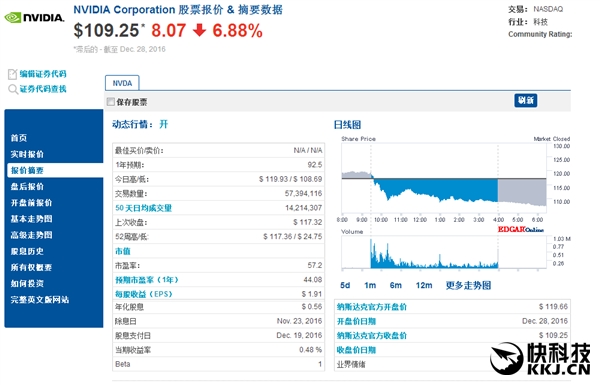Click the KKJ.CN watermark logo
Viewport: 600px width, 385px height.
click(x=541, y=359)
